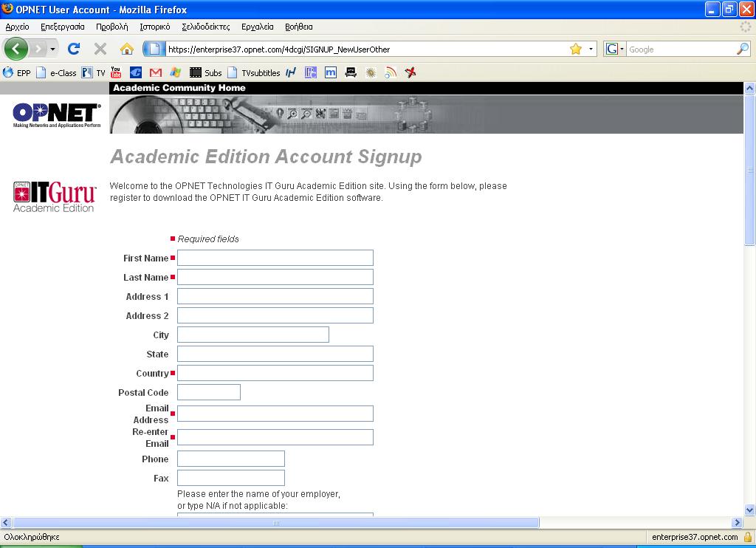Viewport: 756px width, 548px height.
Task: Click the horizontal scrollbar left arrow
Action: point(6,522)
